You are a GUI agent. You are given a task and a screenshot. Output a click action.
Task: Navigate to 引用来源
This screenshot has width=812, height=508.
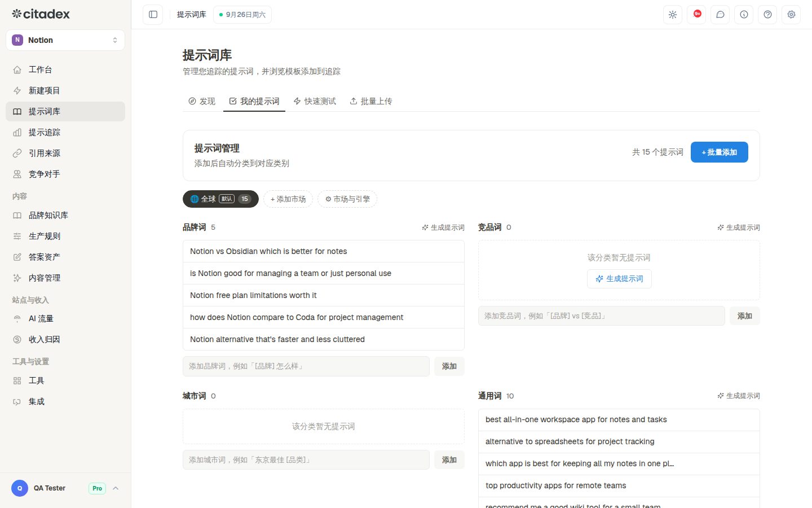click(65, 153)
